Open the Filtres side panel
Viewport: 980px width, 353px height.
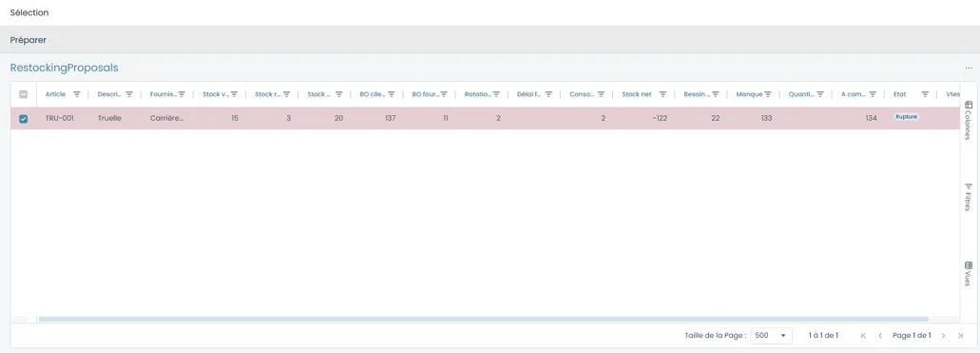coord(969,197)
